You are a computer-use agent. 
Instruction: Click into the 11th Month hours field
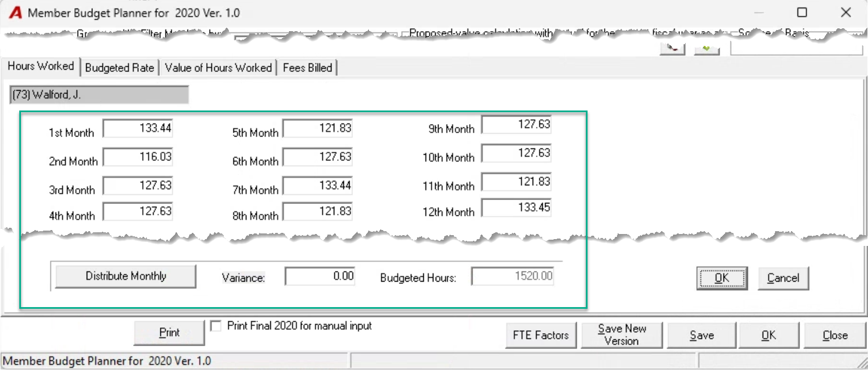pyautogui.click(x=516, y=182)
